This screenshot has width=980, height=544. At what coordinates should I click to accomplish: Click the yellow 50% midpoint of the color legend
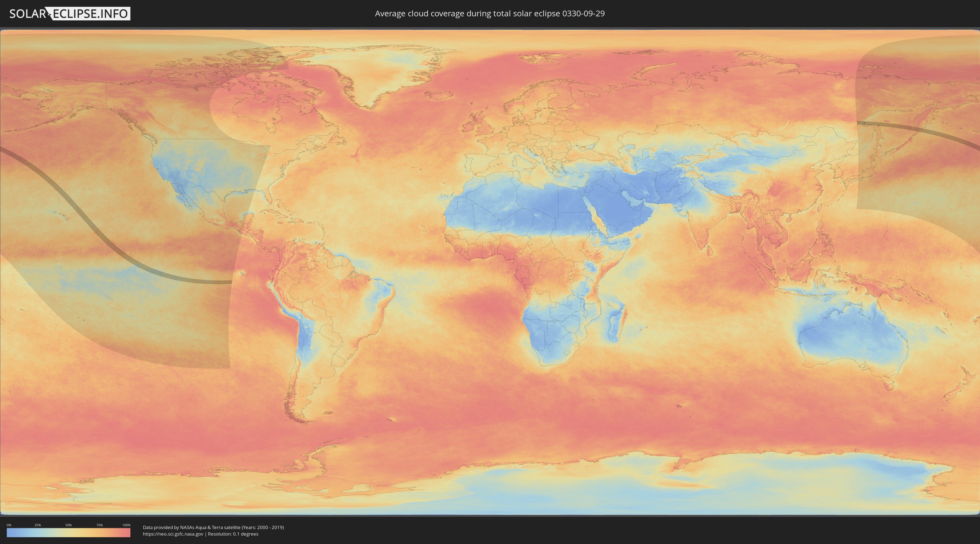click(69, 533)
